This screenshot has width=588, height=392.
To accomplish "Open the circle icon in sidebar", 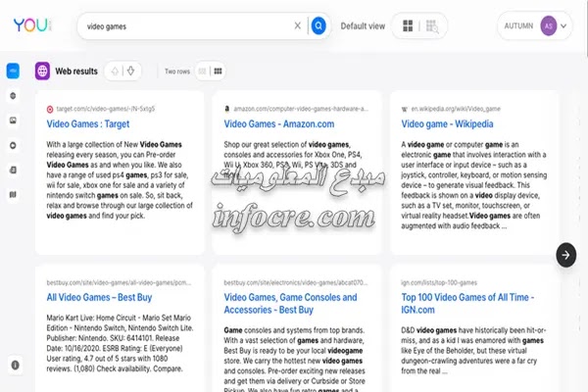I will tap(13, 145).
